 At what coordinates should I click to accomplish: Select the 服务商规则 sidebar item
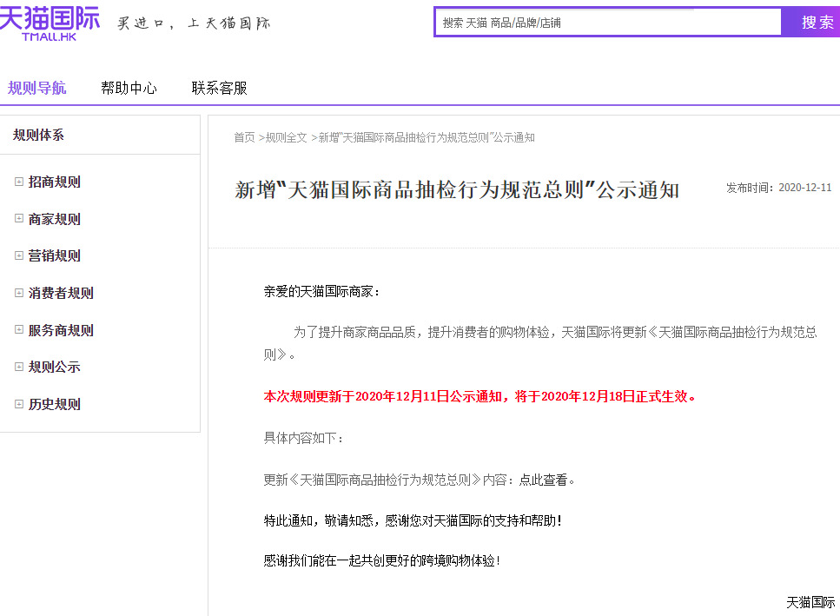[61, 330]
